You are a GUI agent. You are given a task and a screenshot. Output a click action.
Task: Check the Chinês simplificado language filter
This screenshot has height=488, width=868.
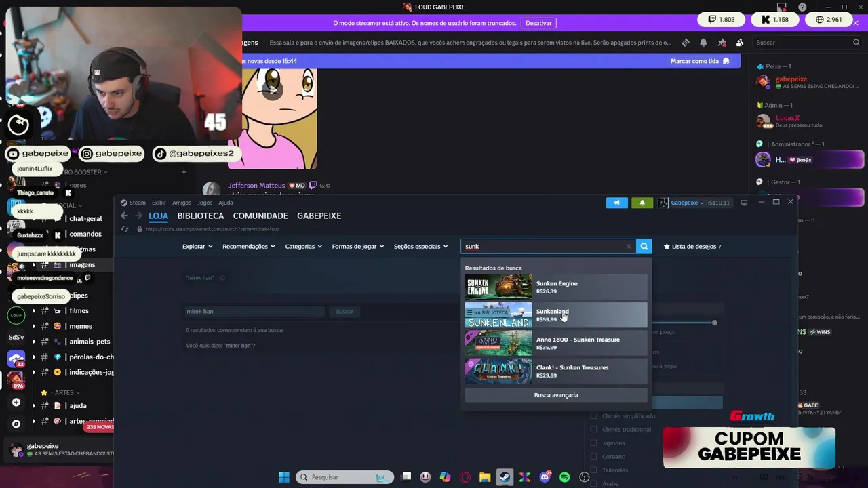tap(593, 415)
